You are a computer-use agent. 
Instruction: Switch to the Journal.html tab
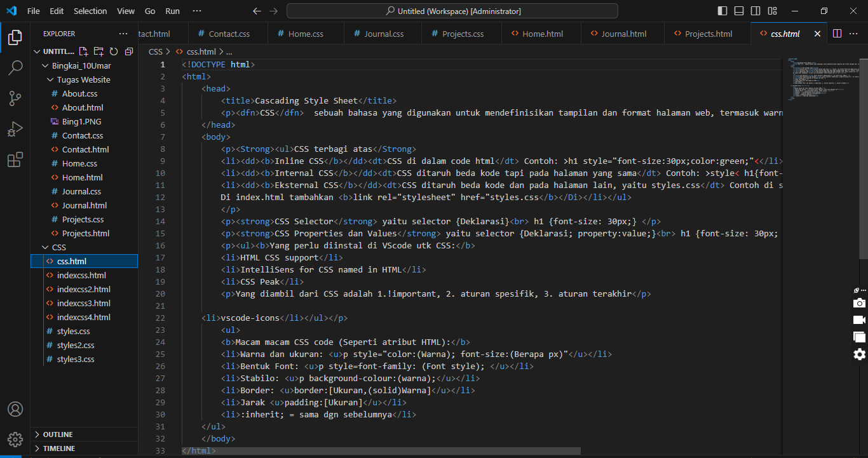[x=623, y=34]
